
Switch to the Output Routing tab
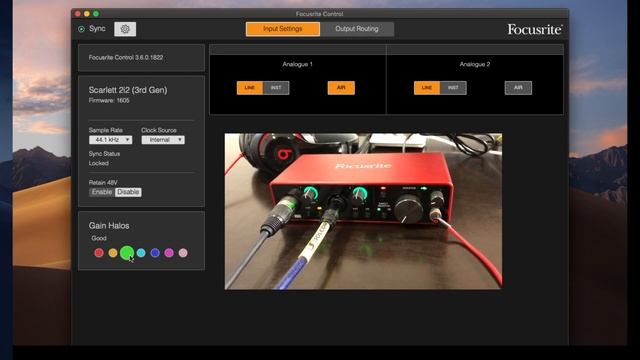click(357, 29)
